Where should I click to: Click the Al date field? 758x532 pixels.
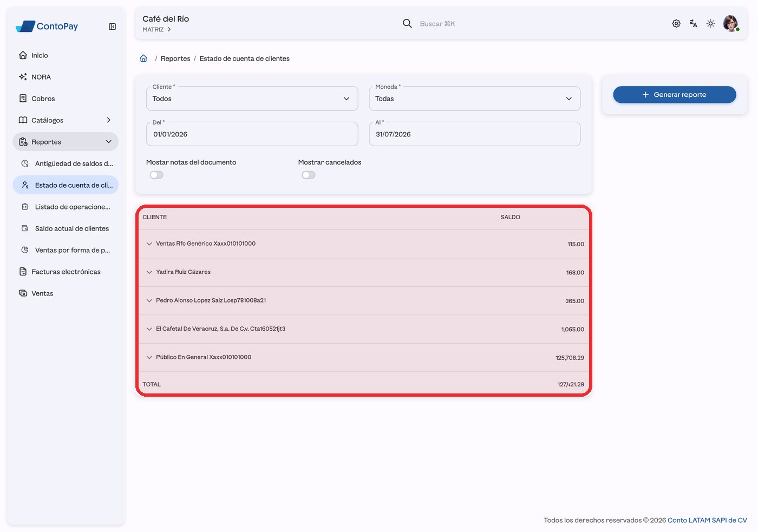coord(475,134)
